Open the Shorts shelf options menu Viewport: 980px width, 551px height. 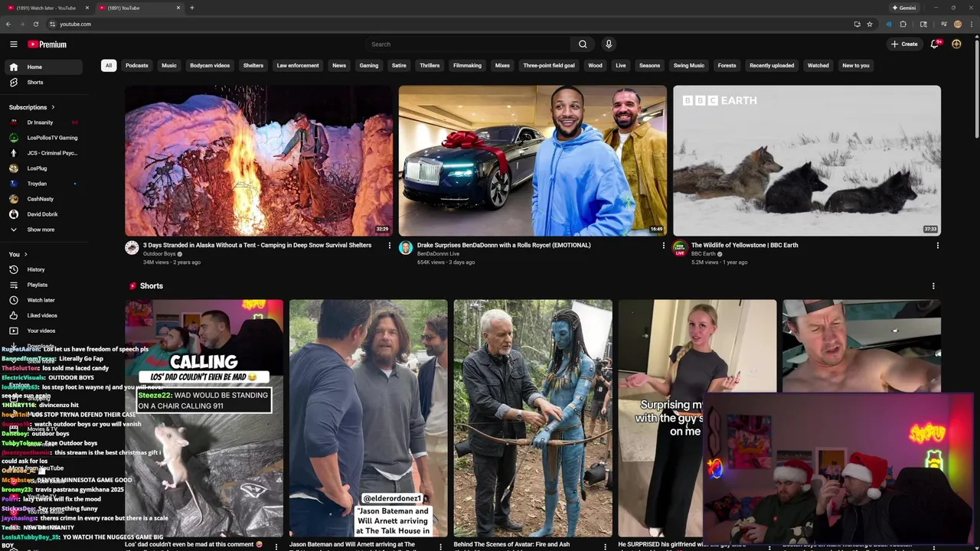[933, 286]
